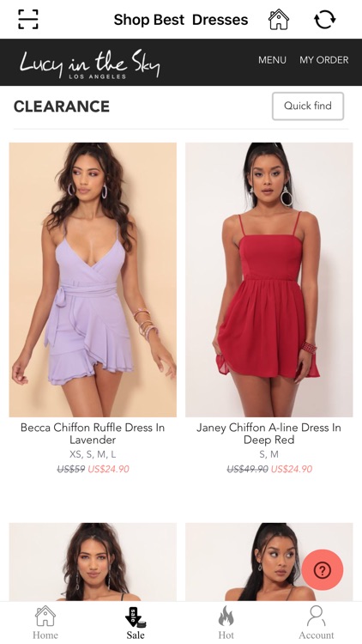Open the partially visible product image at bottom right

pyautogui.click(x=268, y=562)
